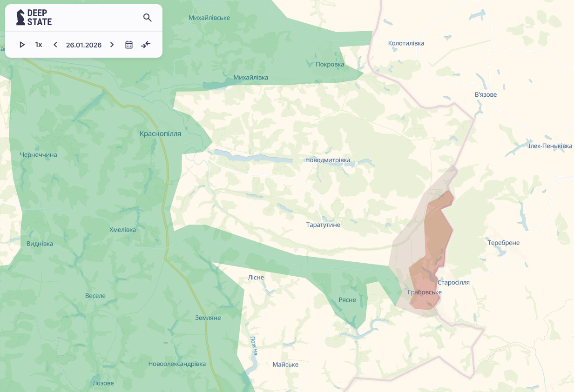Viewport: 574px width, 392px height.
Task: Click the 26.01.2026 date text
Action: coord(84,45)
